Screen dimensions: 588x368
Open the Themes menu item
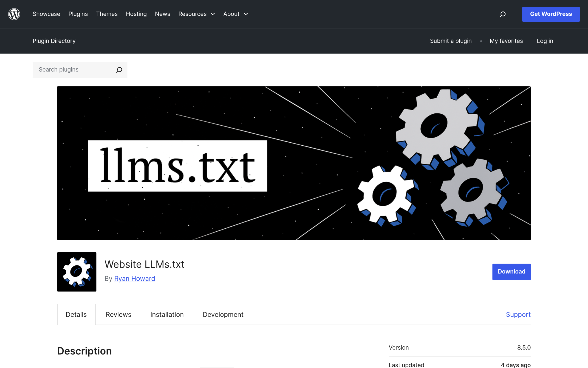[x=107, y=14]
